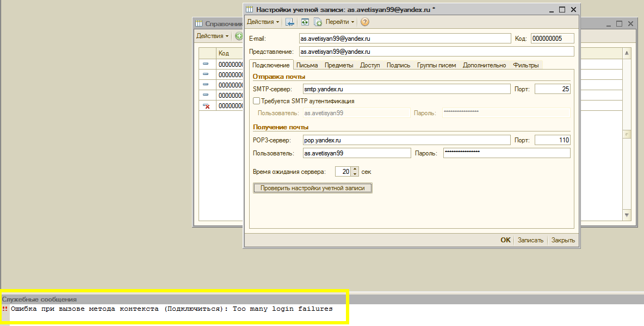
Task: Open the Фильтры tab
Action: [525, 65]
